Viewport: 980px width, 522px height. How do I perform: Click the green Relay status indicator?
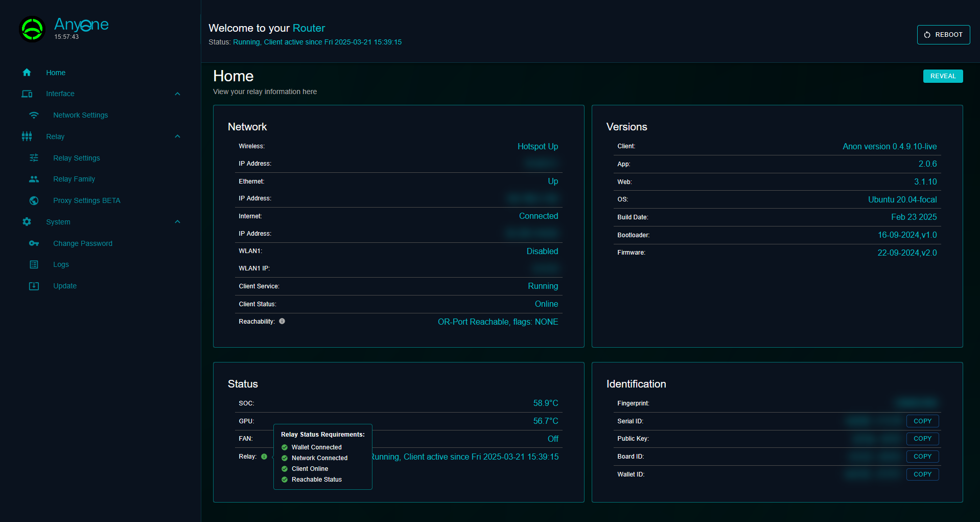(x=264, y=457)
